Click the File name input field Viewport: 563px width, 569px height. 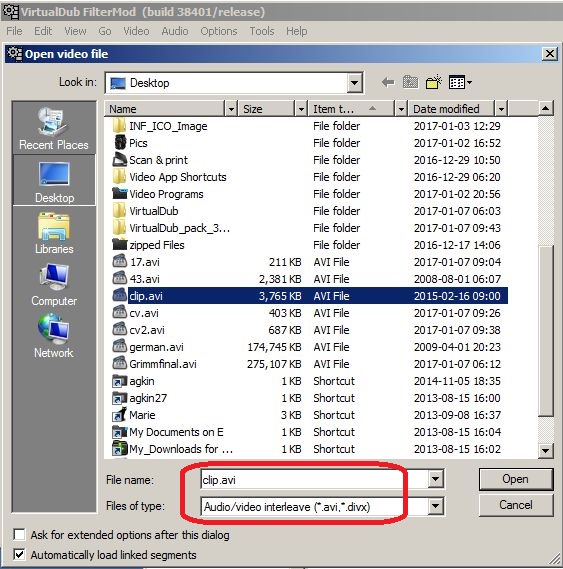[x=314, y=479]
